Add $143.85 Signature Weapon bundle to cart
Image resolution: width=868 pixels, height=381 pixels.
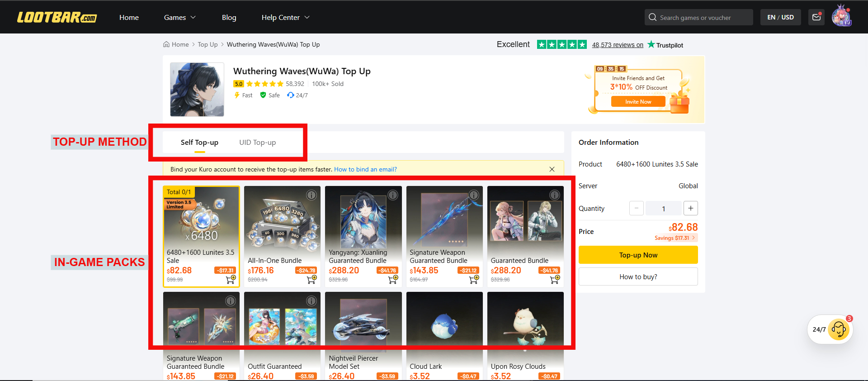click(474, 280)
